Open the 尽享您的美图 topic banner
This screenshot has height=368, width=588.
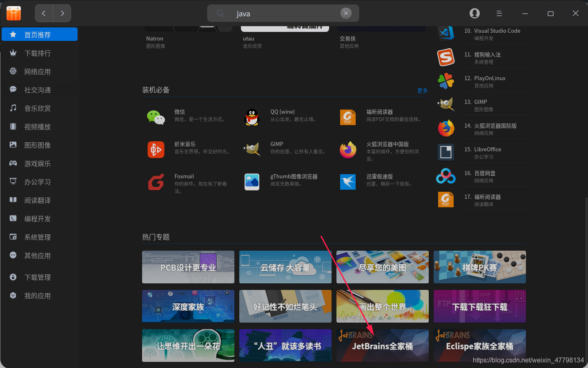[x=383, y=267]
